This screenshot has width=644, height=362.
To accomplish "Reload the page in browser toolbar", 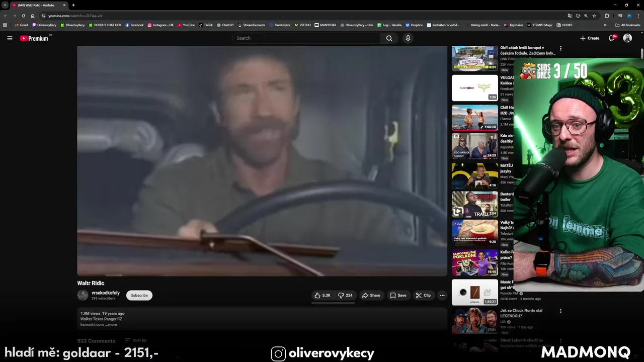I will click(x=23, y=16).
